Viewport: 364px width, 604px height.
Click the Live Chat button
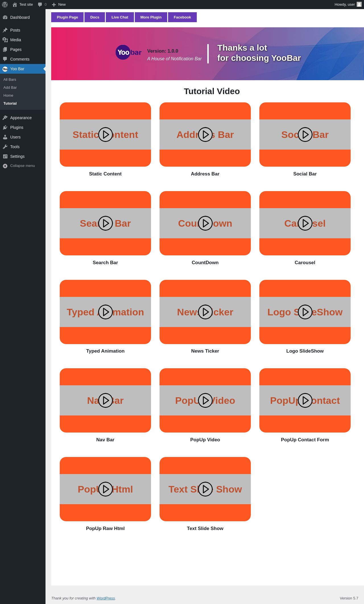coord(120,17)
